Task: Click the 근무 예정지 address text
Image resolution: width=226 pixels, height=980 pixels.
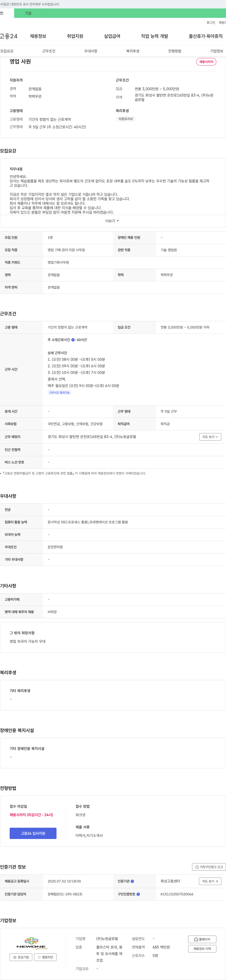Action: coord(92,437)
